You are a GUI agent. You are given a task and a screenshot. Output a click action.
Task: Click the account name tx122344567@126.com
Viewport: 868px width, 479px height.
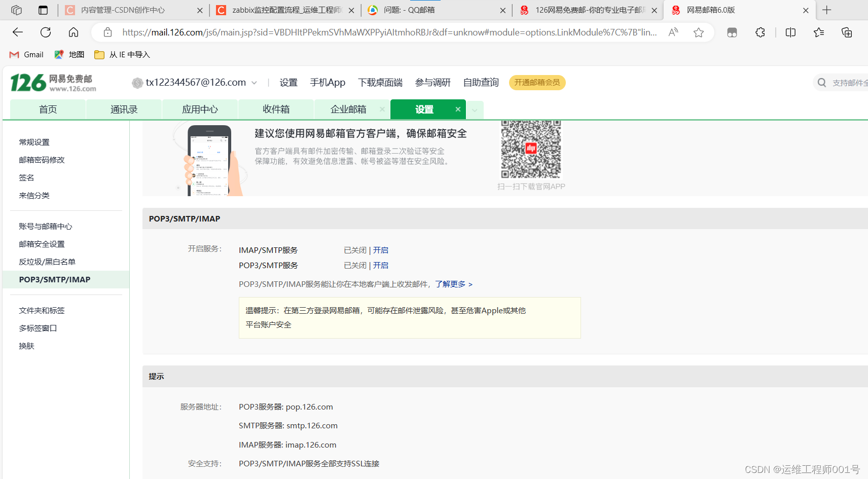point(196,83)
